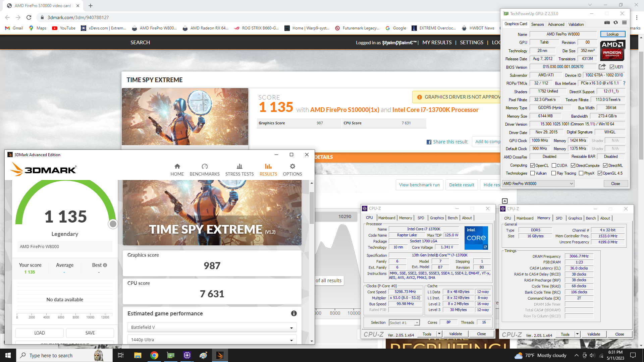Click the SAVE button in 3DMark
This screenshot has width=644, height=362.
90,333
